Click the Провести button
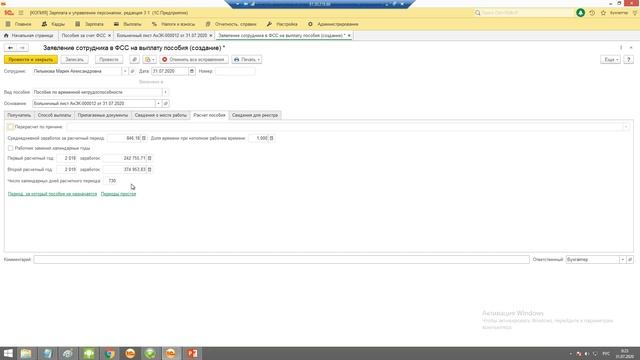Viewport: 640px width, 360px height. pos(109,60)
